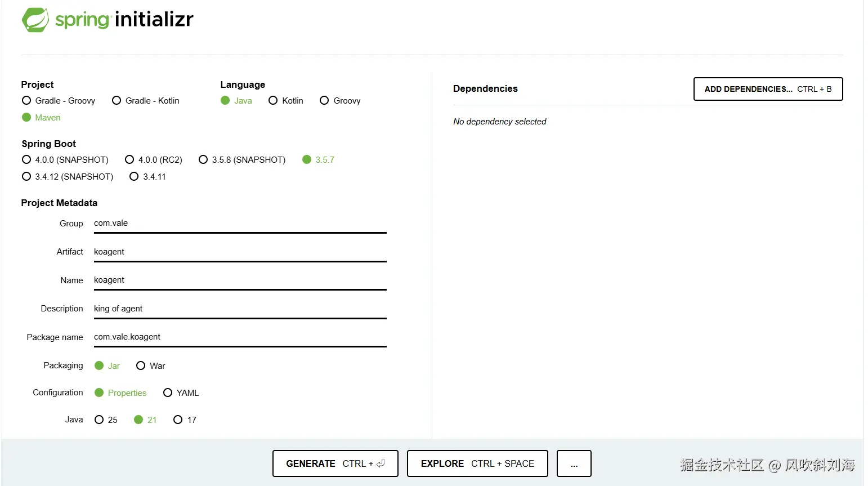868x486 pixels.
Task: Choose Properties configuration format
Action: pos(120,393)
